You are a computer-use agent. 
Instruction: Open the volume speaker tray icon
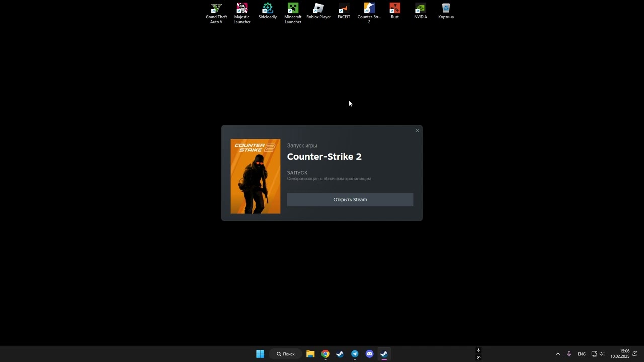602,354
